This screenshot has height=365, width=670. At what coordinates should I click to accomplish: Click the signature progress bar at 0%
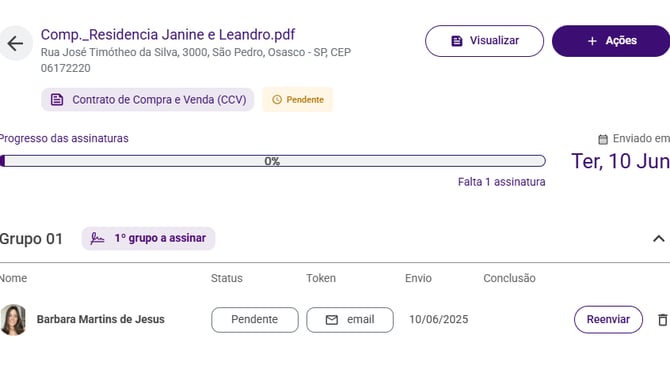273,161
